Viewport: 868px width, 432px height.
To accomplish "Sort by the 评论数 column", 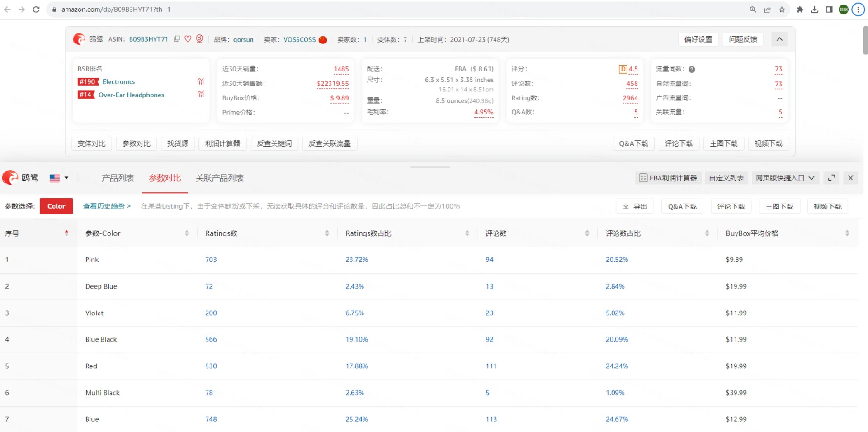I will click(x=587, y=233).
